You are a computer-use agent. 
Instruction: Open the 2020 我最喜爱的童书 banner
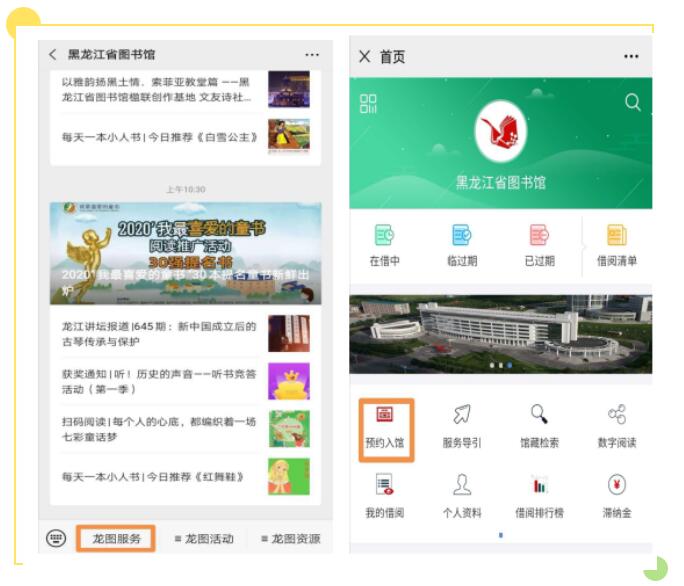click(x=185, y=253)
